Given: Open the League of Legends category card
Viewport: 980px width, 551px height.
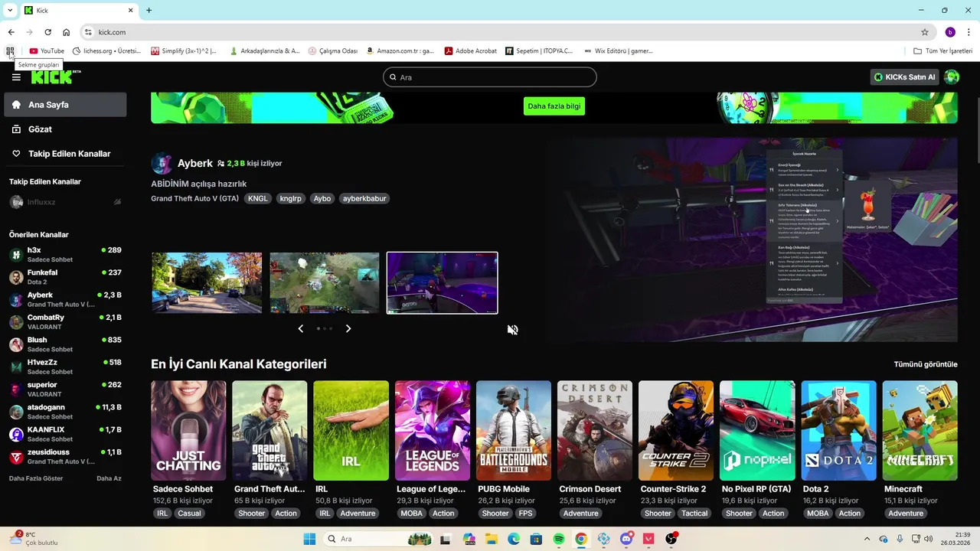Looking at the screenshot, I should (x=432, y=431).
